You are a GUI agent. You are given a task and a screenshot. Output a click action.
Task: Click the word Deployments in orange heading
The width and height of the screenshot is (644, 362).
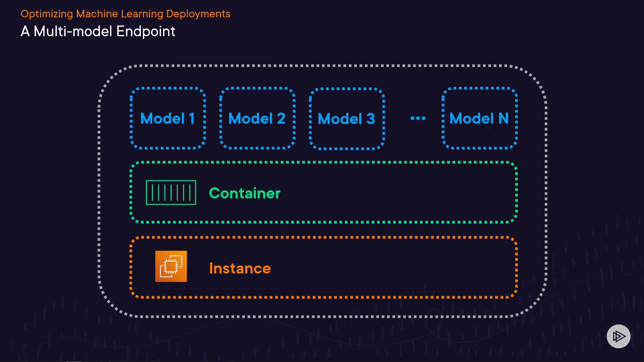click(x=198, y=14)
